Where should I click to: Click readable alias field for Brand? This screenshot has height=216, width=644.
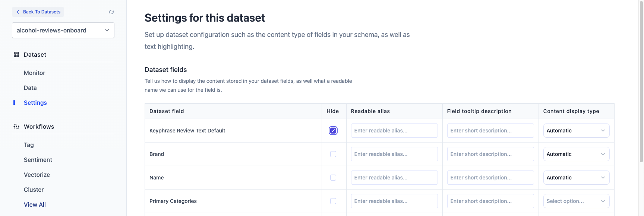pos(394,154)
